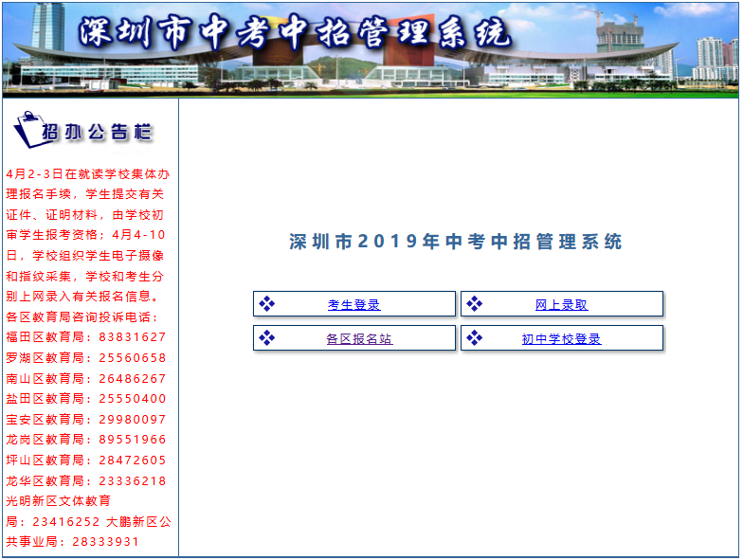
Task: Click the 龙华区教育局 phone number line
Action: pyautogui.click(x=85, y=481)
